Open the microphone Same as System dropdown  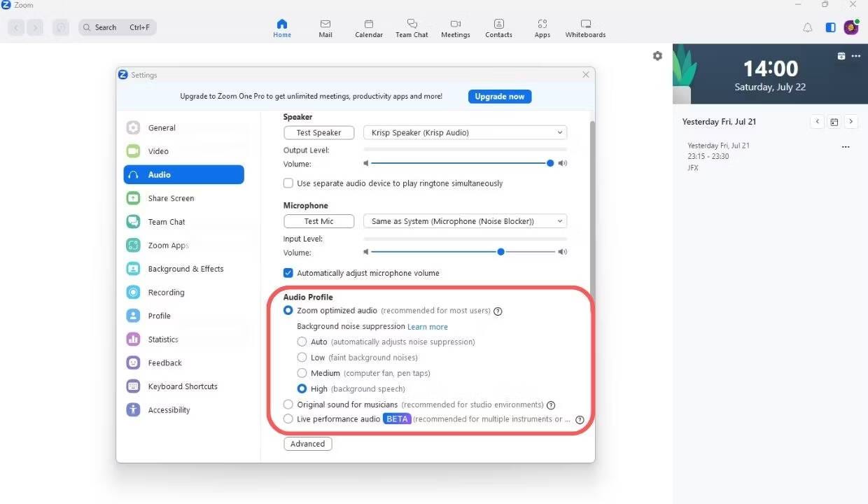(465, 221)
